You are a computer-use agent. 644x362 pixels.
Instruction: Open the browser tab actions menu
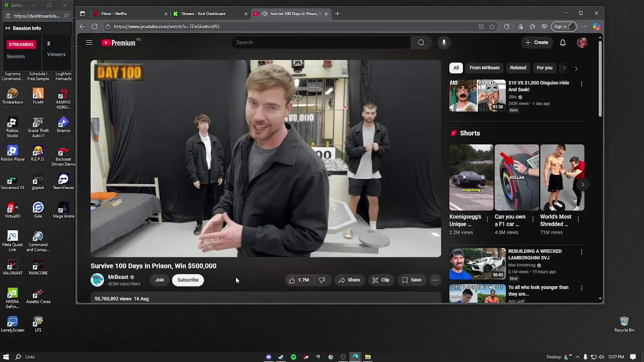(x=83, y=14)
